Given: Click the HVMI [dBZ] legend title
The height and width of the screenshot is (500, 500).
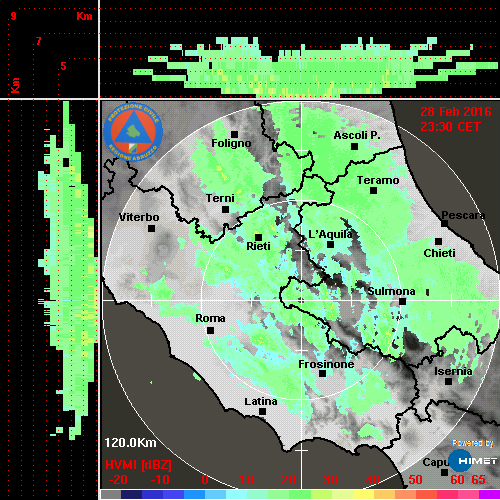Looking at the screenshot, I should [138, 465].
